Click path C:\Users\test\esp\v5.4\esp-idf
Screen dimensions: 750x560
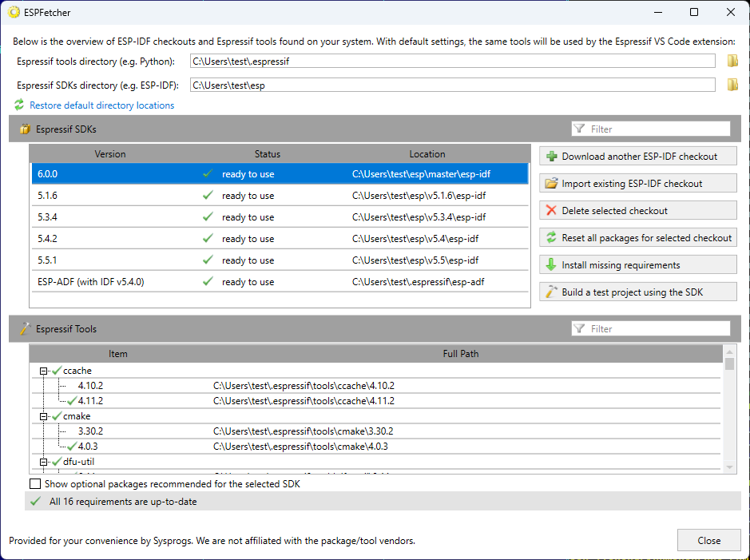click(x=415, y=239)
